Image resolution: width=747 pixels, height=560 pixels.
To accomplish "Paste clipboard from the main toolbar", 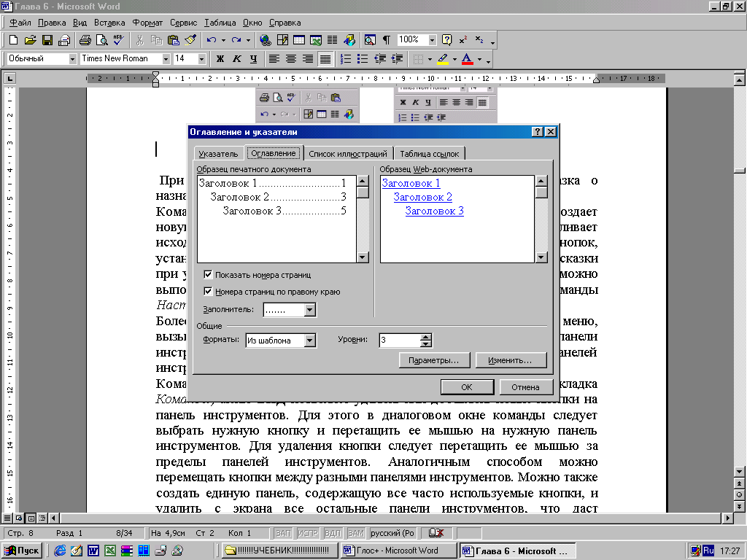I will coord(174,40).
